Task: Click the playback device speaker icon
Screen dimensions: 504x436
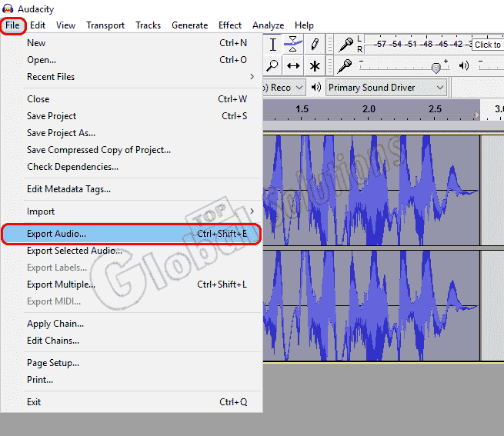Action: pyautogui.click(x=316, y=87)
